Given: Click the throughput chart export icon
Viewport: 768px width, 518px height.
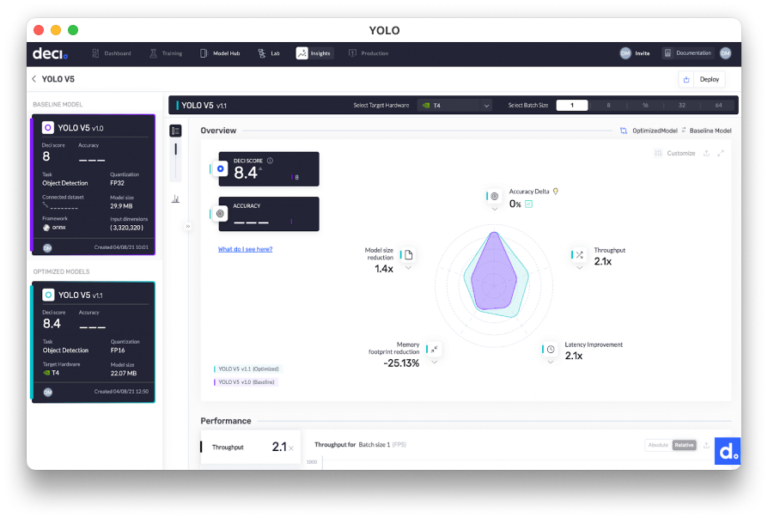Looking at the screenshot, I should [706, 445].
